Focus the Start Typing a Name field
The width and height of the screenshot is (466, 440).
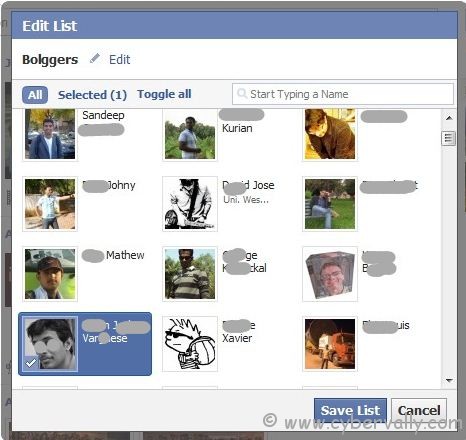pos(343,94)
